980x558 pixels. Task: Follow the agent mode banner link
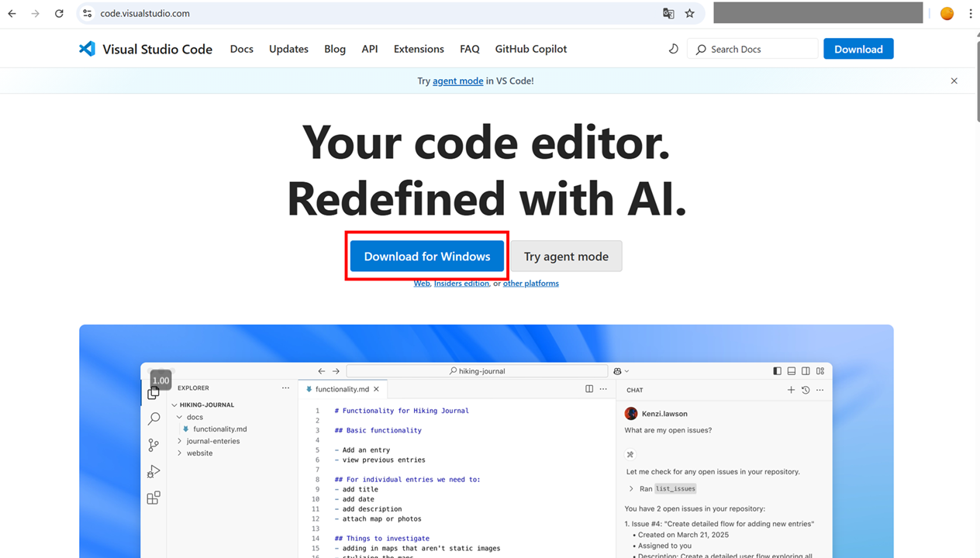(x=457, y=81)
